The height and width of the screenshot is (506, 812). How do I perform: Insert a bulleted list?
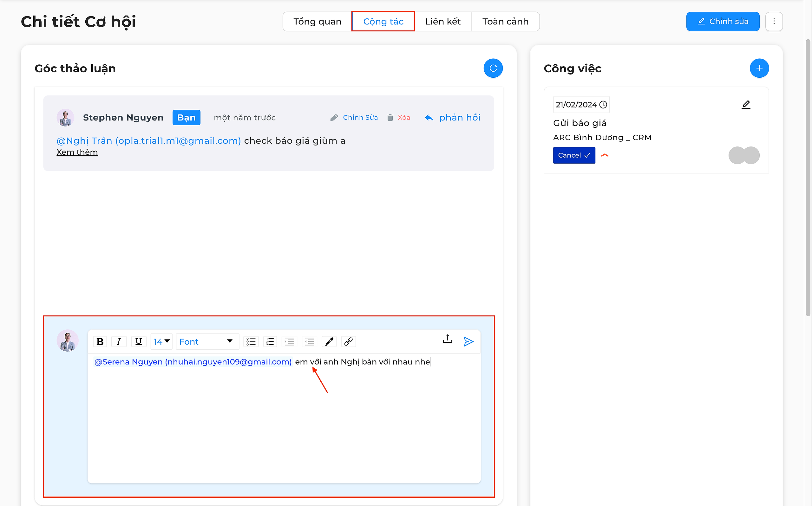[251, 341]
